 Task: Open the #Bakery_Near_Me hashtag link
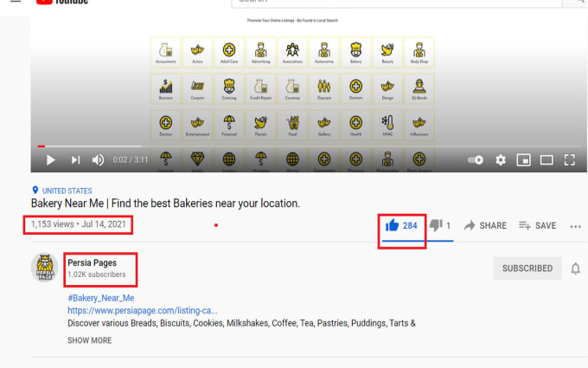pos(101,298)
